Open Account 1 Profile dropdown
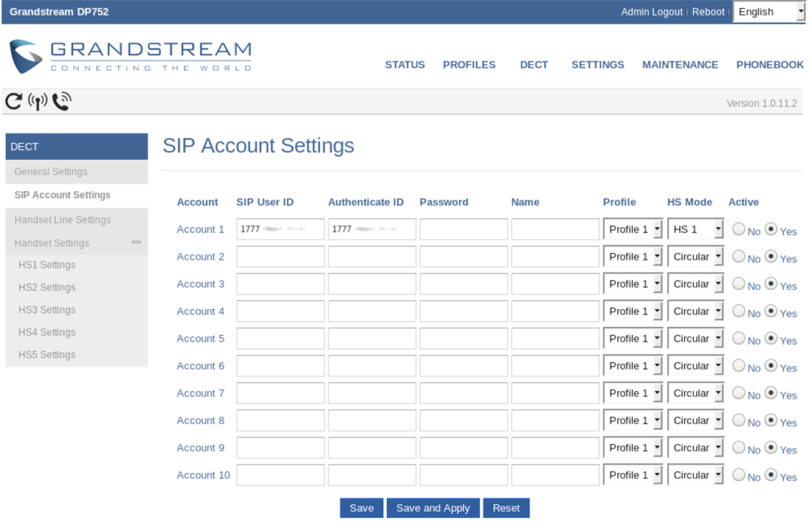The height and width of the screenshot is (526, 812). coord(633,229)
